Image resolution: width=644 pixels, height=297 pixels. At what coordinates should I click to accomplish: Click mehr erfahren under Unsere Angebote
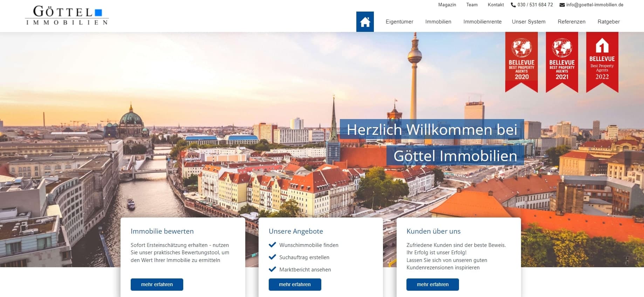[295, 284]
